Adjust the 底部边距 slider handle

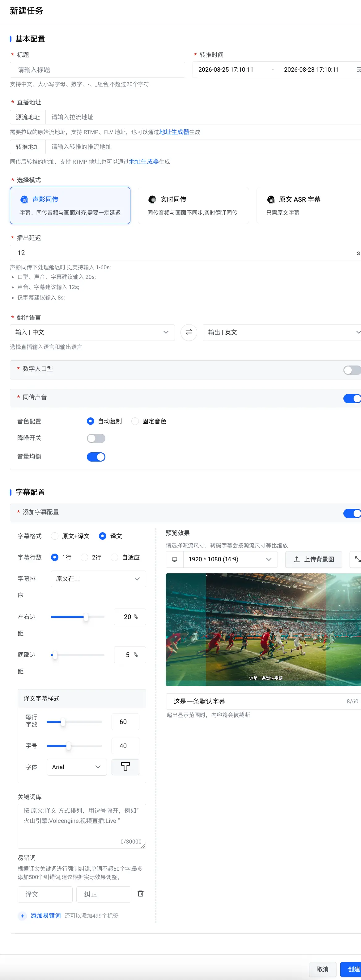tap(55, 655)
